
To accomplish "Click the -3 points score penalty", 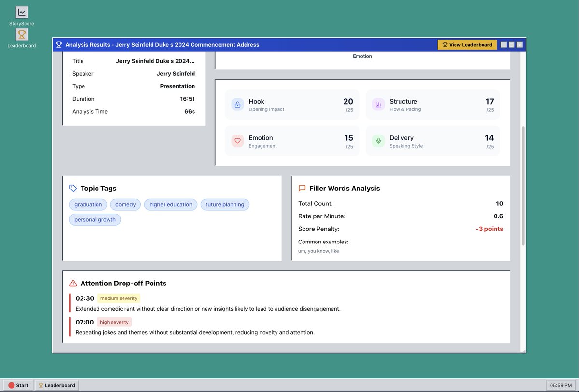I will pyautogui.click(x=489, y=229).
